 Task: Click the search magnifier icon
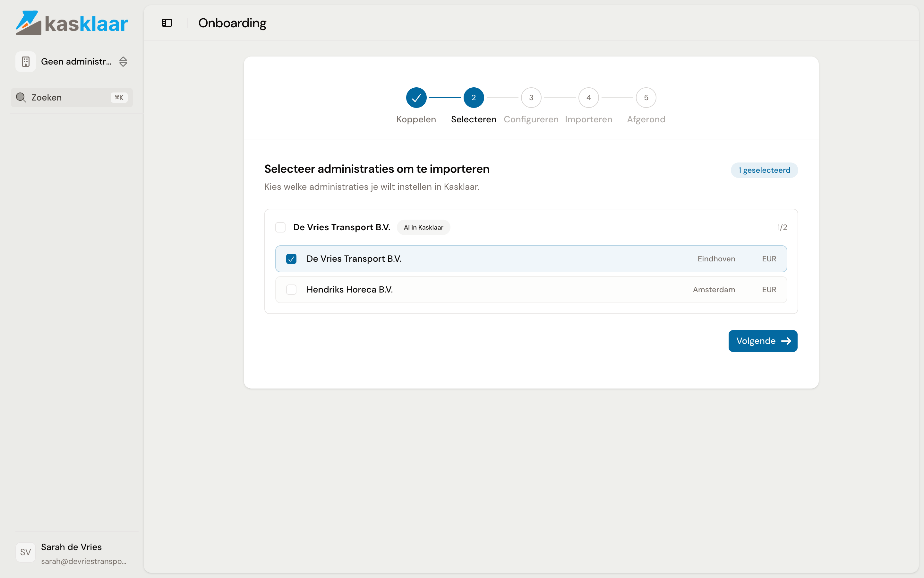(x=21, y=98)
